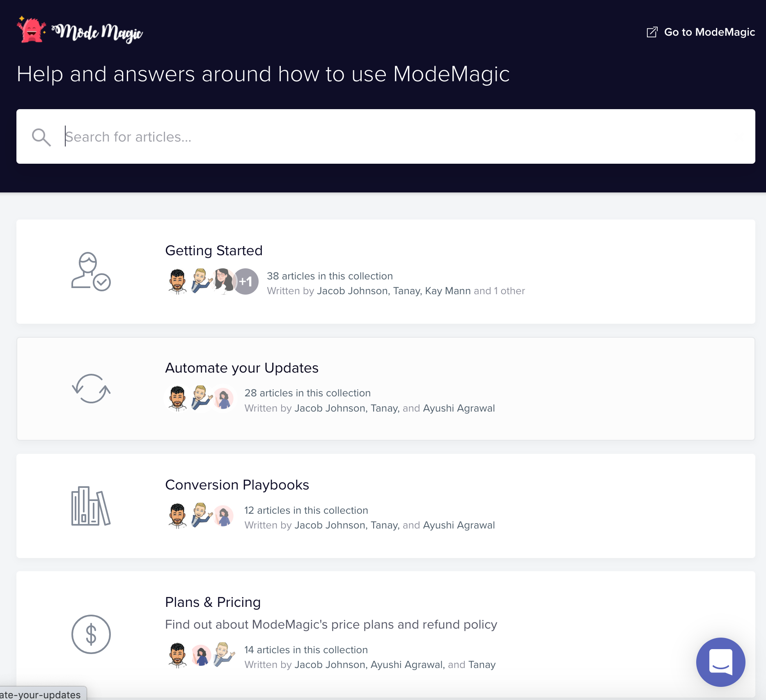Click Jacob Johnson's avatar in Plans & Pricing
The width and height of the screenshot is (766, 700).
click(x=178, y=655)
